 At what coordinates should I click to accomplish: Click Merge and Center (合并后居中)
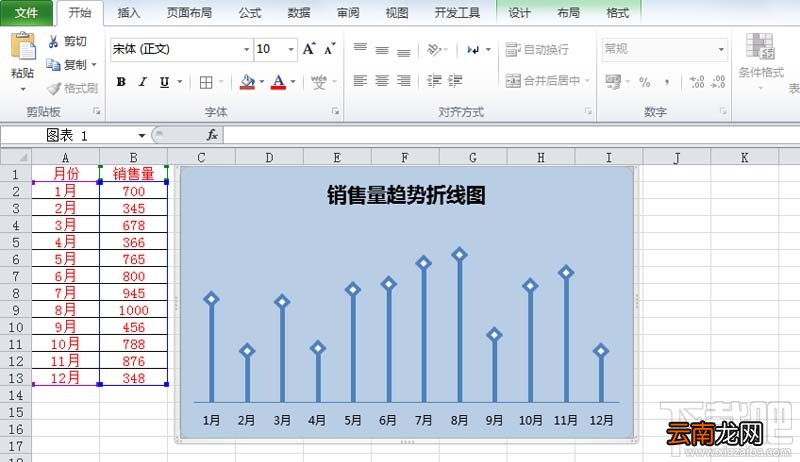click(543, 81)
